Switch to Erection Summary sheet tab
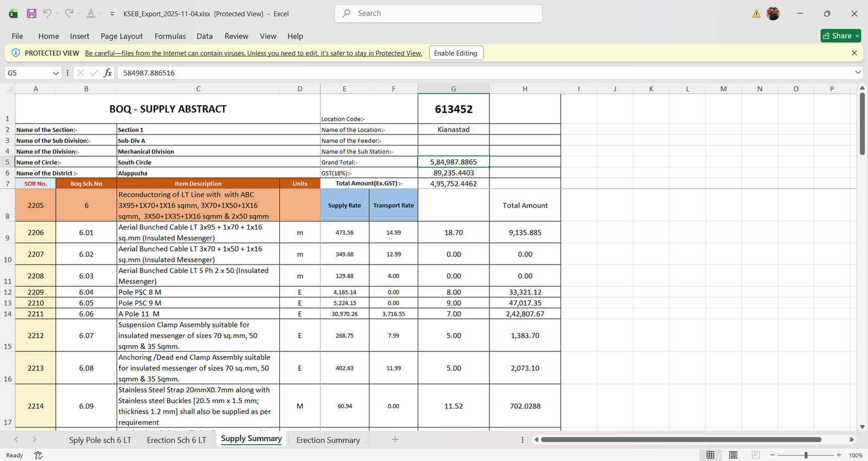 328,440
